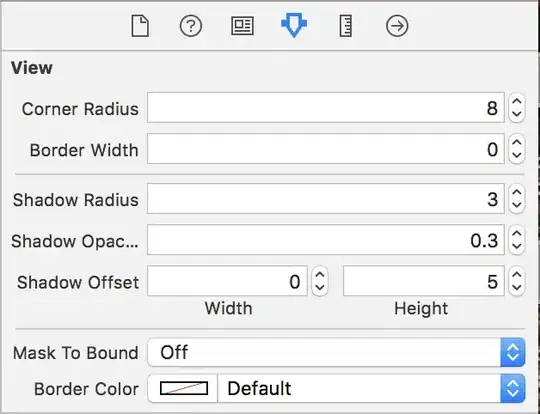Click the Shadow Offset Height stepper
Image resolution: width=540 pixels, height=414 pixels.
pos(516,281)
